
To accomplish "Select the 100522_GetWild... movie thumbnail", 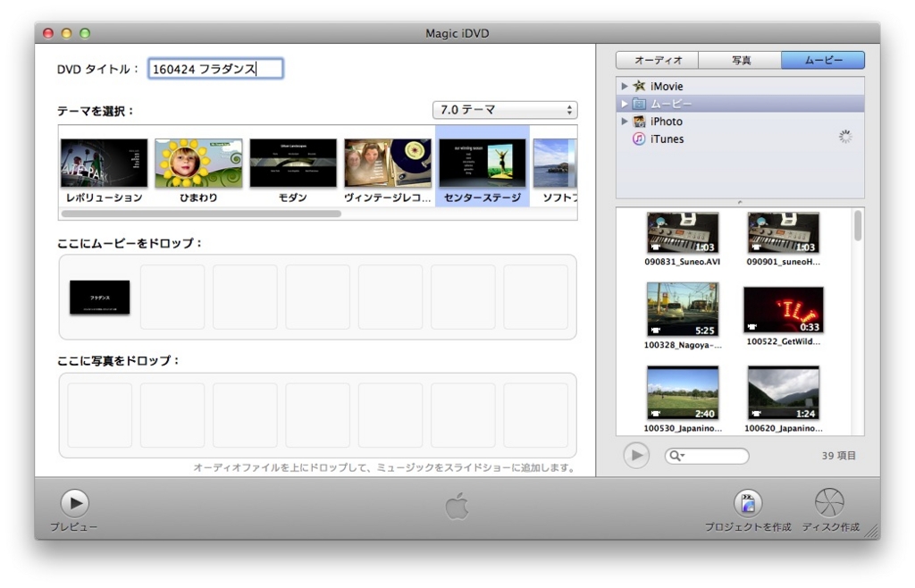I will coord(783,310).
